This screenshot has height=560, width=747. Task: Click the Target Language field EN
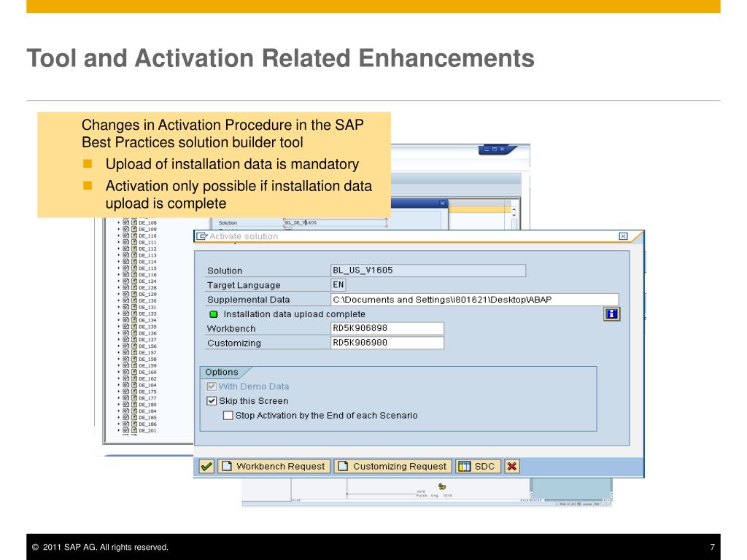[338, 285]
